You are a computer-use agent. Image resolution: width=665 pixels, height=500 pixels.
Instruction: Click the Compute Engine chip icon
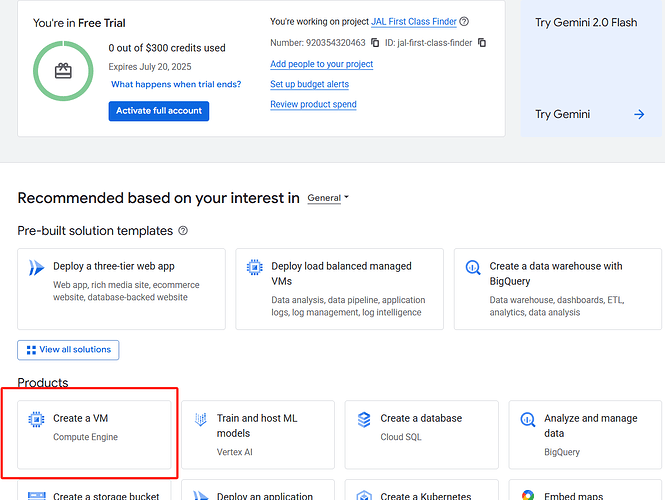click(x=37, y=420)
